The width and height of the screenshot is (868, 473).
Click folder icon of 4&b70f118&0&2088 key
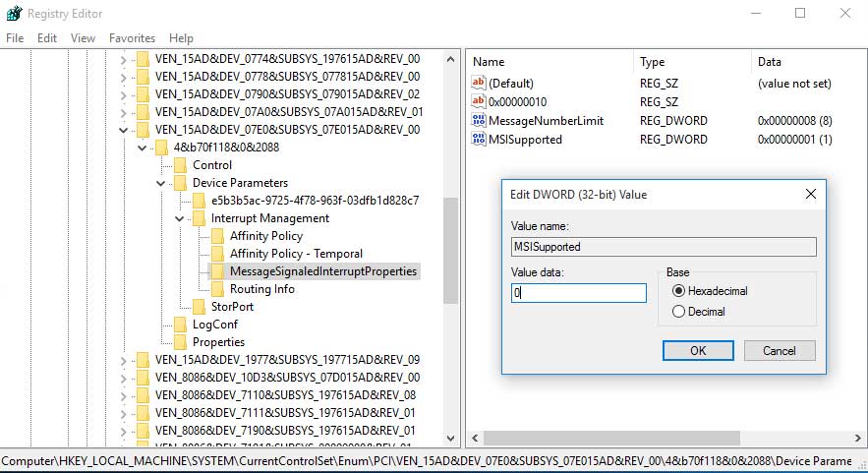pyautogui.click(x=161, y=148)
